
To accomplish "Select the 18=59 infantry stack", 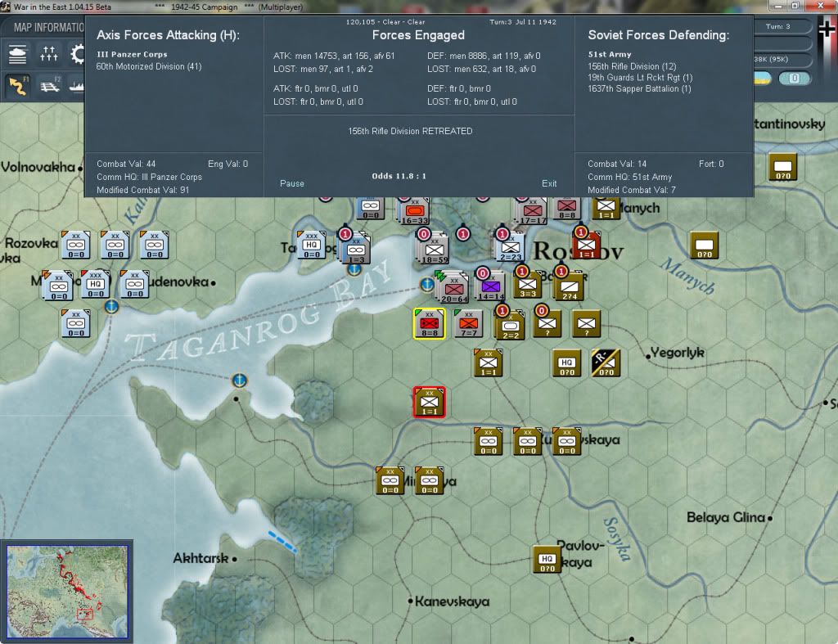I will click(434, 248).
